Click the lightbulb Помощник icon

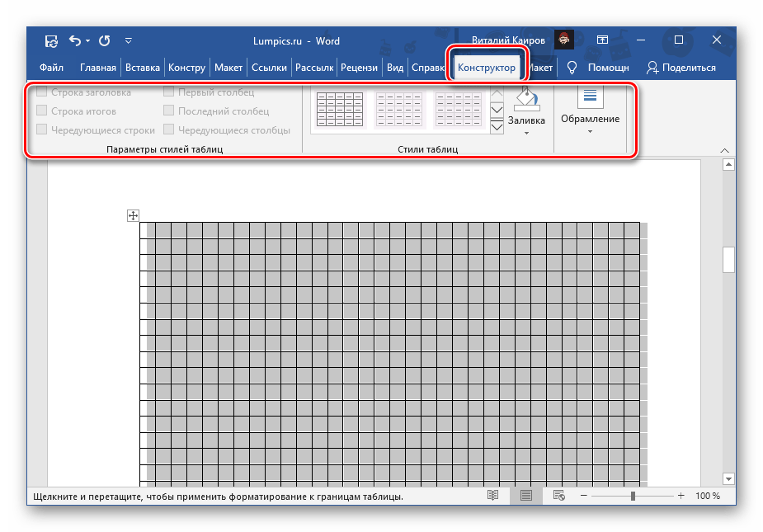click(x=572, y=68)
